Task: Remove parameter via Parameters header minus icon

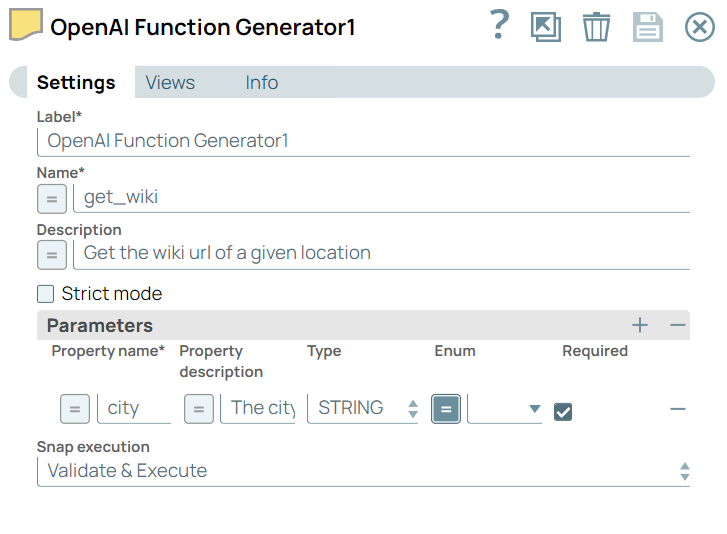Action: pos(677,325)
